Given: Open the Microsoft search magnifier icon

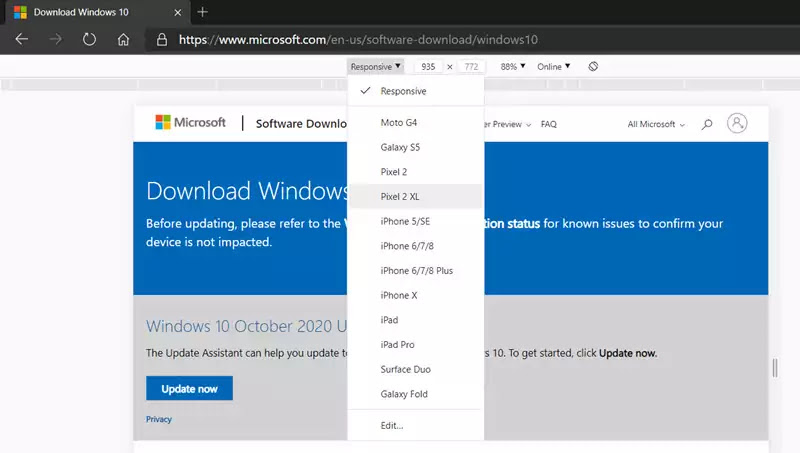Looking at the screenshot, I should tap(707, 124).
